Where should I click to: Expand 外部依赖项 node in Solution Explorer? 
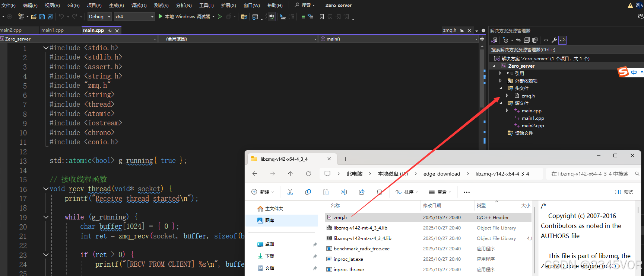coord(500,81)
